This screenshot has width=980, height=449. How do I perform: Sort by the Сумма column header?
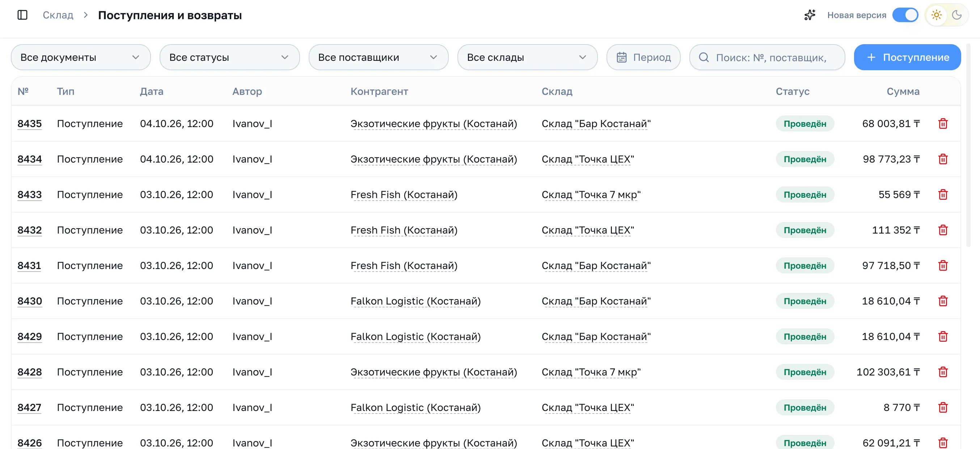point(903,91)
